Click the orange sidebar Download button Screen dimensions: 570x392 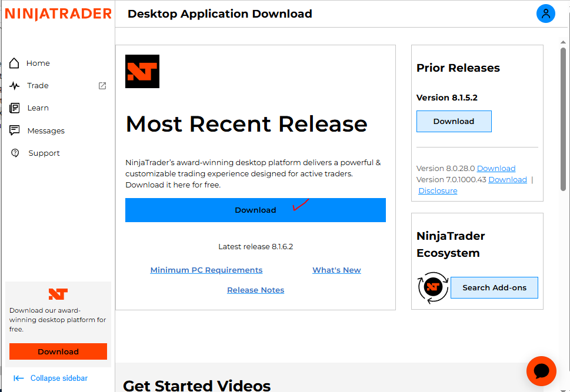(x=58, y=351)
